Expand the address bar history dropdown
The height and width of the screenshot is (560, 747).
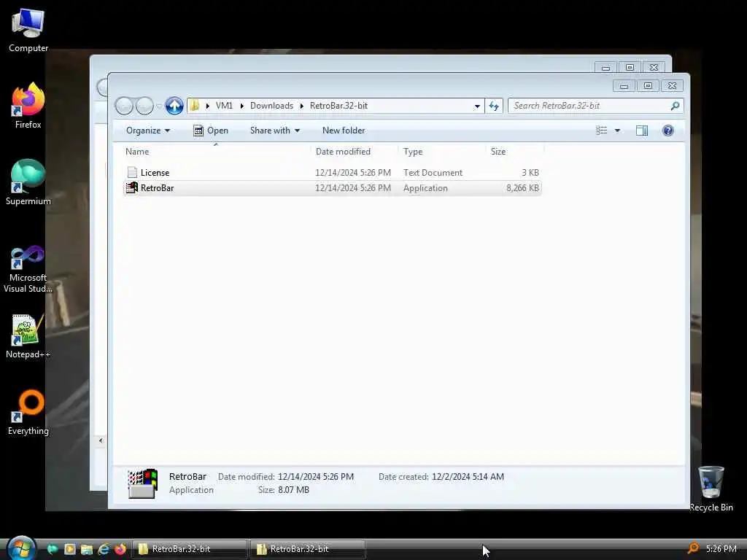coord(477,106)
